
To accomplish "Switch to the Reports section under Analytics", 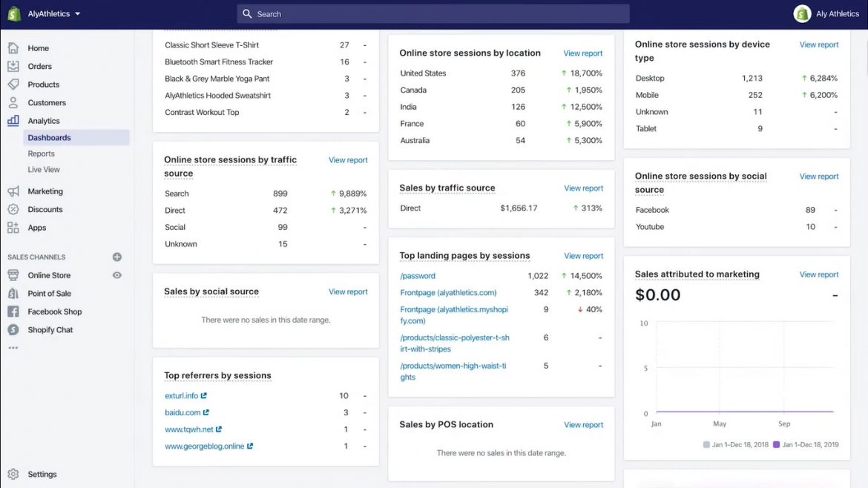I will 41,154.
